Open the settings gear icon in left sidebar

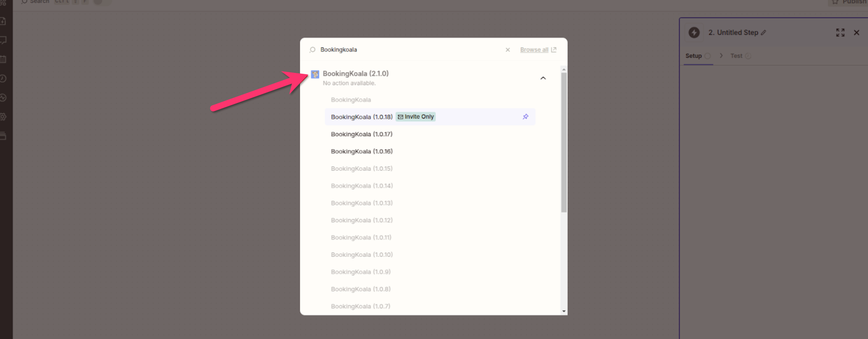(3, 117)
